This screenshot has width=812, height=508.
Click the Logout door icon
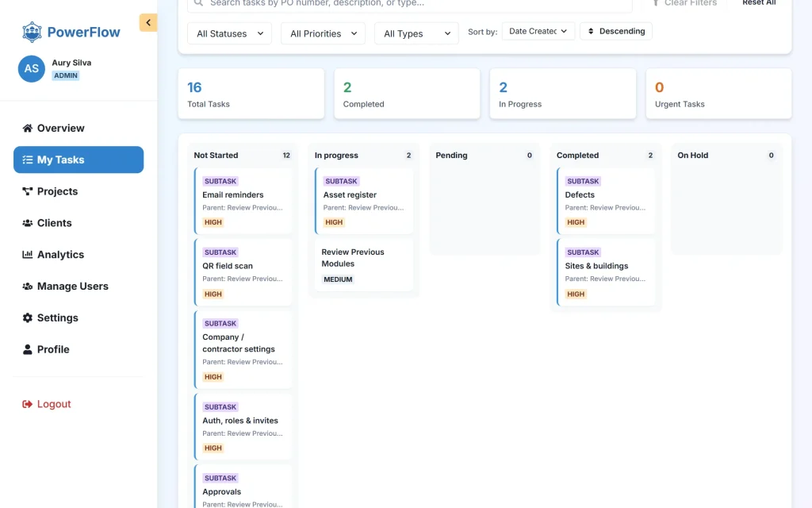28,404
